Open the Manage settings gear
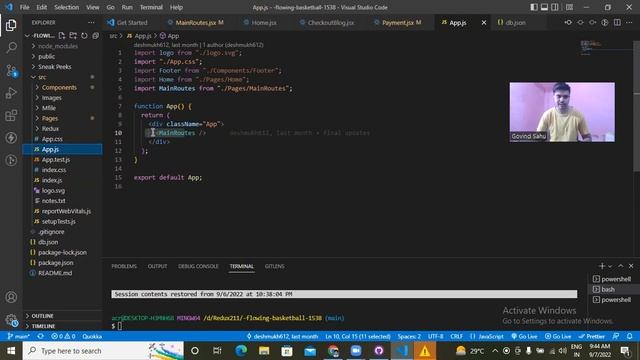 tap(11, 320)
